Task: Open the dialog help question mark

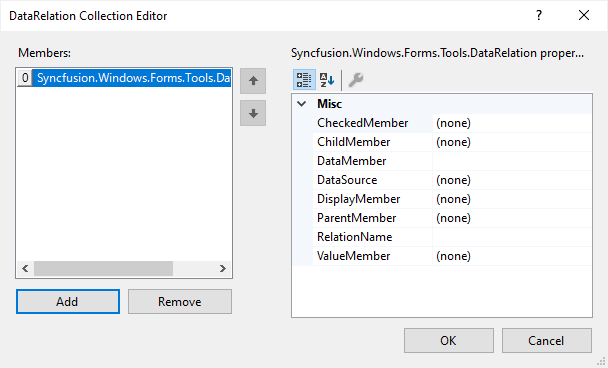Action: 539,16
